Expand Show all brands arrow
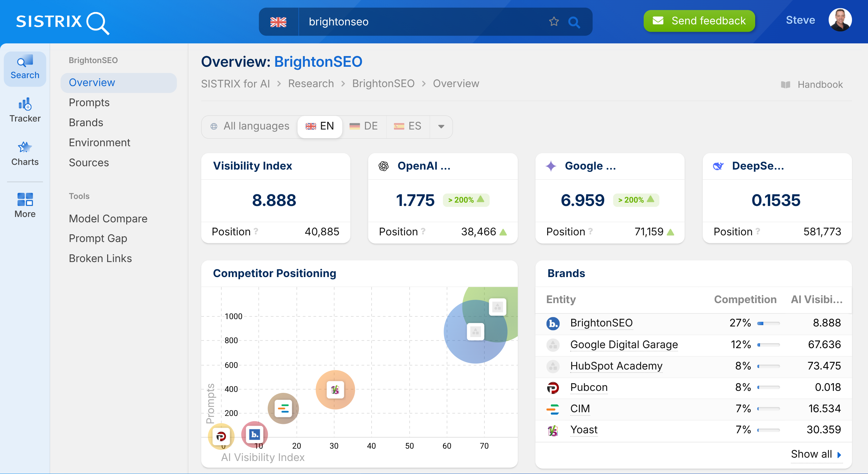The image size is (868, 474). click(839, 455)
